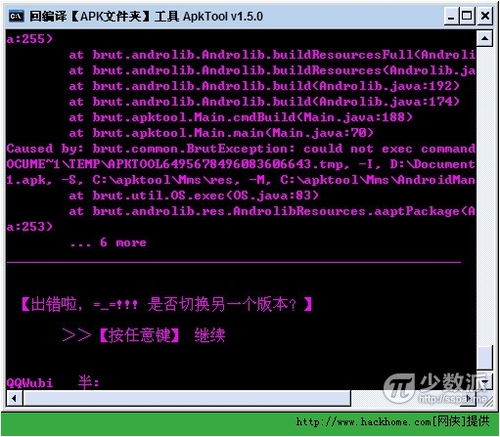Open the www.hackhome.com link in the footer
This screenshot has height=437, width=500.
[363, 422]
